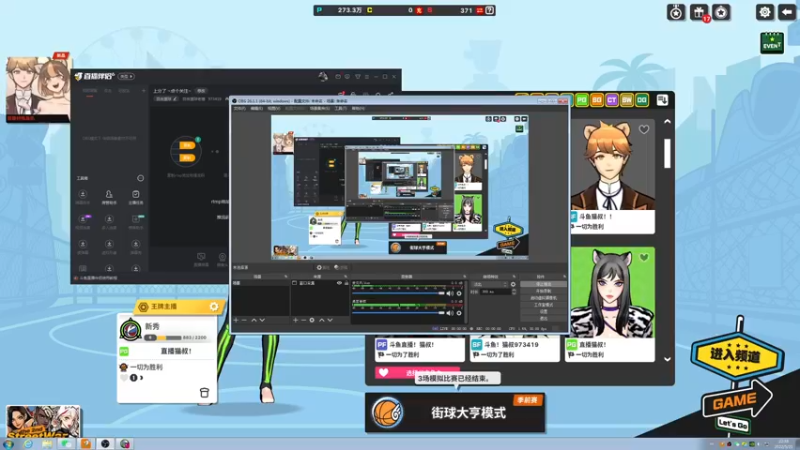Open gear menu of second OBS mixer channel
The width and height of the screenshot is (800, 450).
pos(459,313)
